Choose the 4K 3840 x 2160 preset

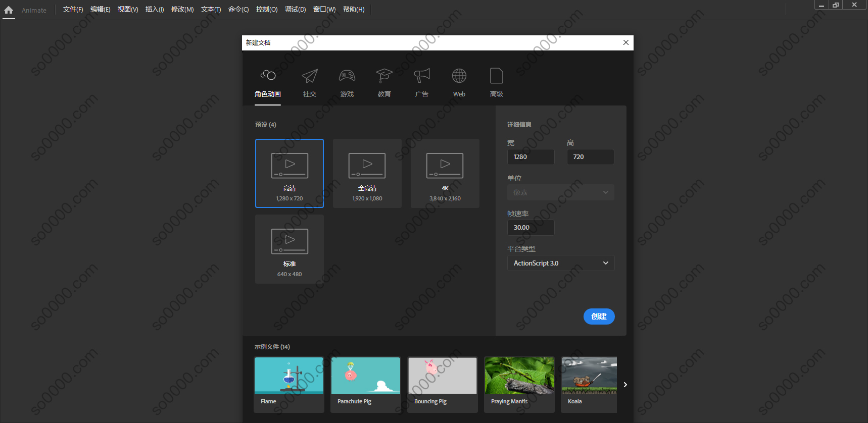(445, 173)
